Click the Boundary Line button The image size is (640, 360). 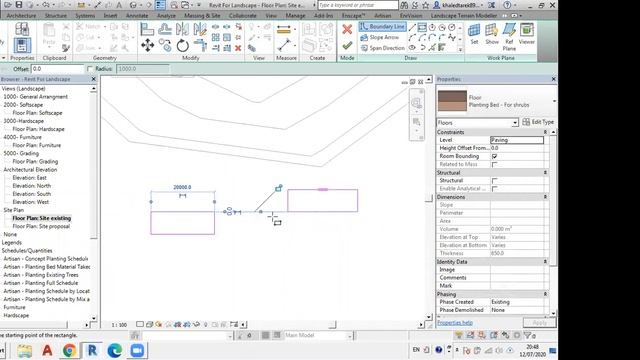(382, 27)
